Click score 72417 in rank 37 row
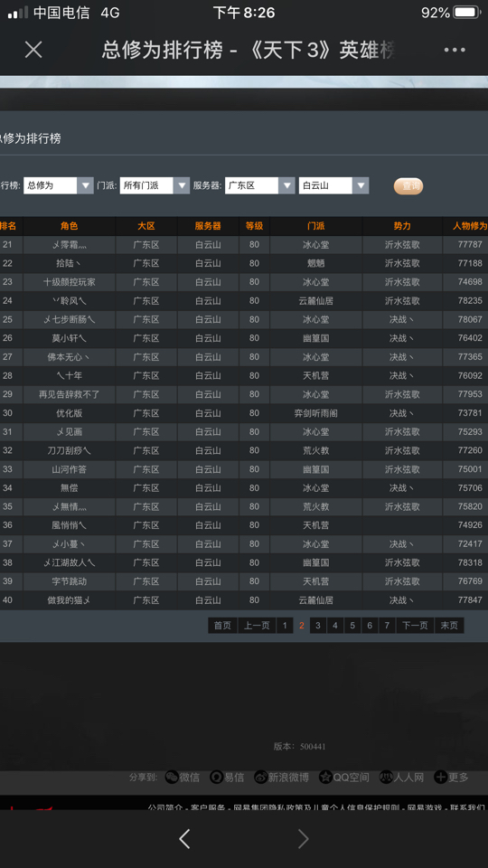 (x=470, y=543)
